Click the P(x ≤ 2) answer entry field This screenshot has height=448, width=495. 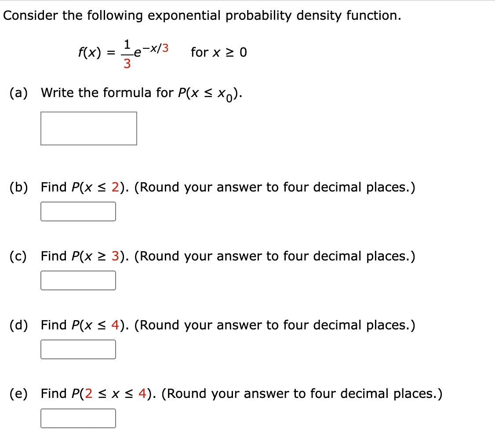pos(78,211)
